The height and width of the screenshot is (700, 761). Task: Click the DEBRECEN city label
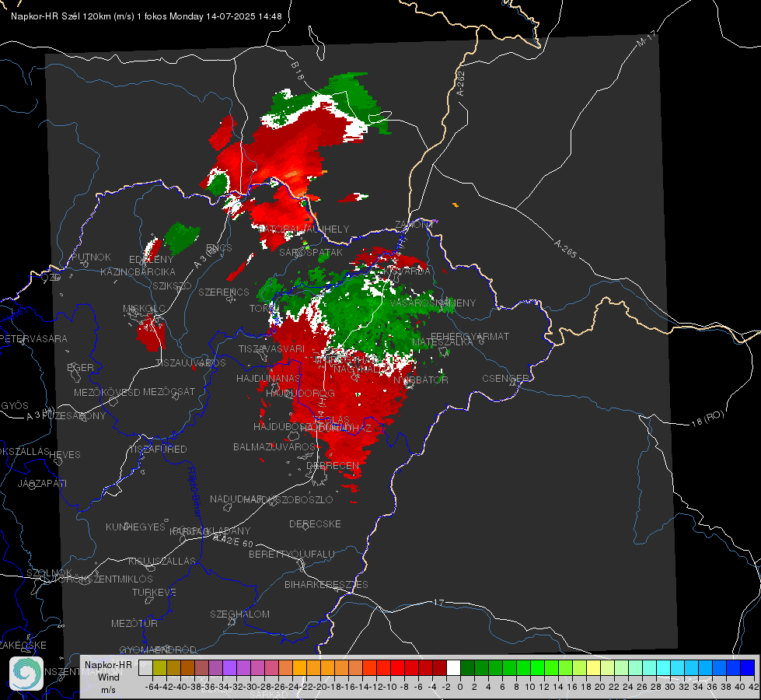click(333, 465)
